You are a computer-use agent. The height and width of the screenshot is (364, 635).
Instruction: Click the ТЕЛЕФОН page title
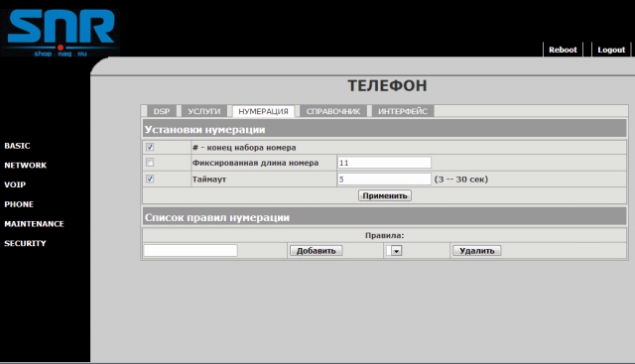click(x=387, y=86)
